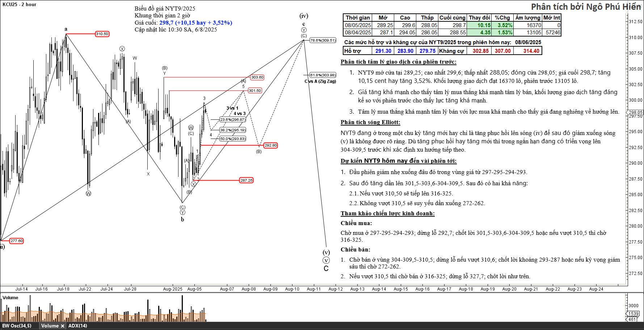Image resolution: width=644 pixels, height=330 pixels.
Task: Select the 38.2%(295.19) retracement label
Action: 233,130
